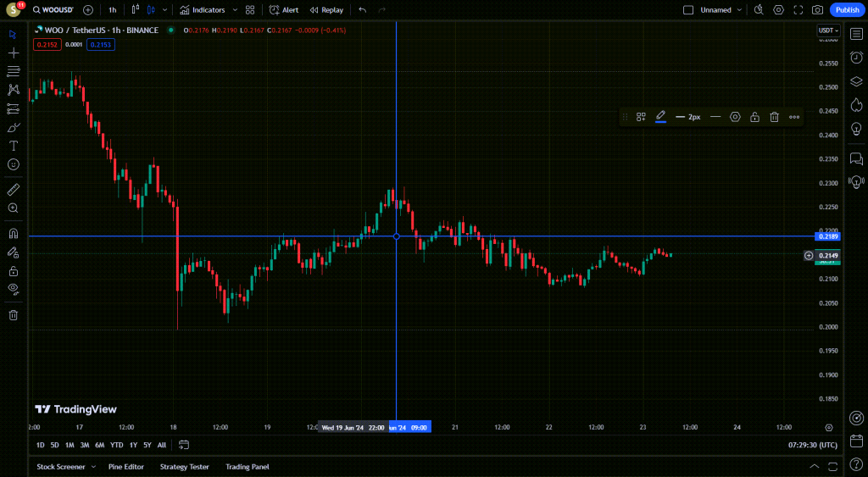Open indicator templates grid icon
Viewport: 868px width, 477px height.
250,10
